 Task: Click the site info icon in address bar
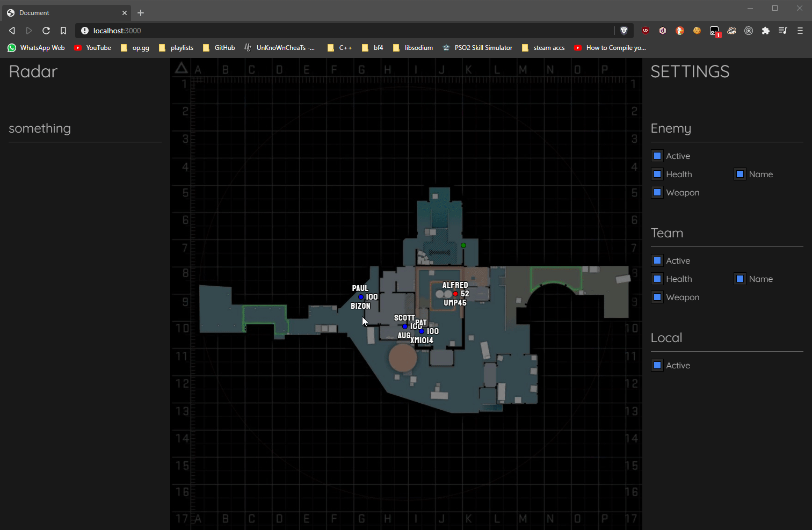coord(85,31)
